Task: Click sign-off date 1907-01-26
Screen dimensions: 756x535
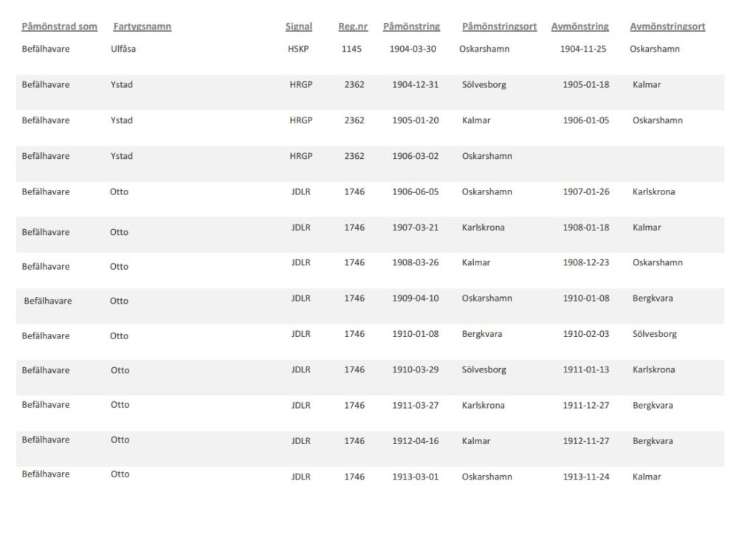Action: 586,191
